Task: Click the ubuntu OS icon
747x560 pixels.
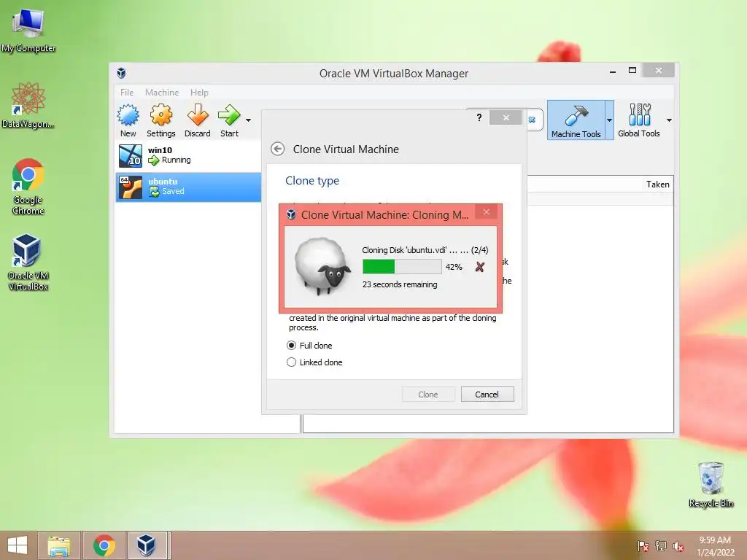Action: click(131, 187)
